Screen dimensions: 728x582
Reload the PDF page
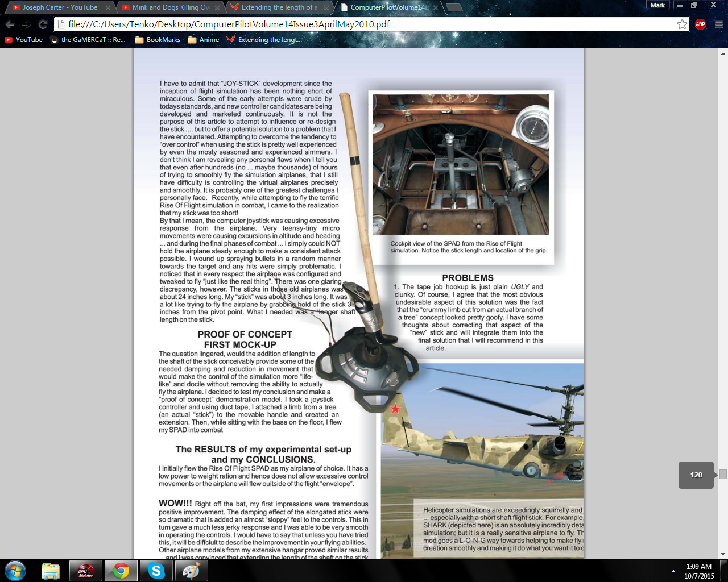click(x=43, y=24)
